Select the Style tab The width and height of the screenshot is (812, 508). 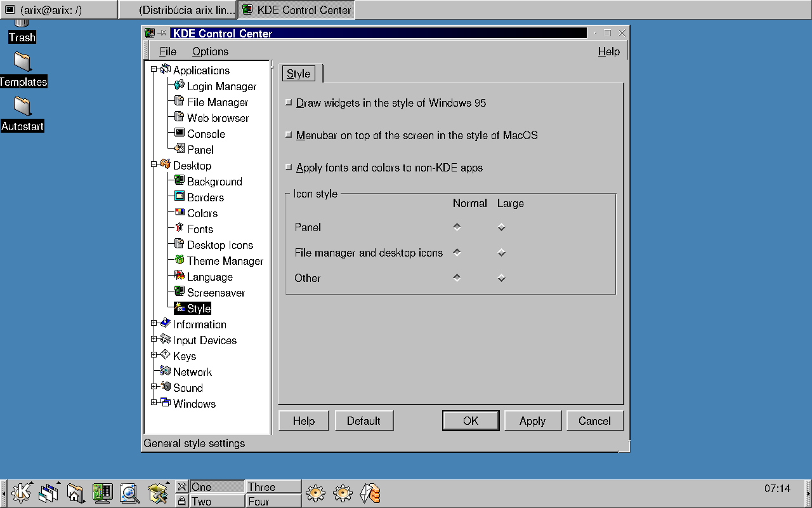[298, 74]
